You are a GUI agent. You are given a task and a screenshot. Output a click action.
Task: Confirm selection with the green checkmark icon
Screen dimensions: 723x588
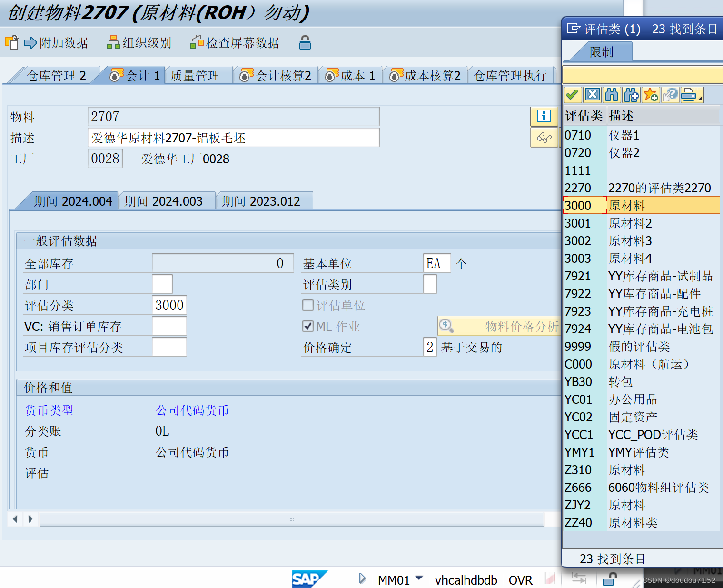point(573,95)
